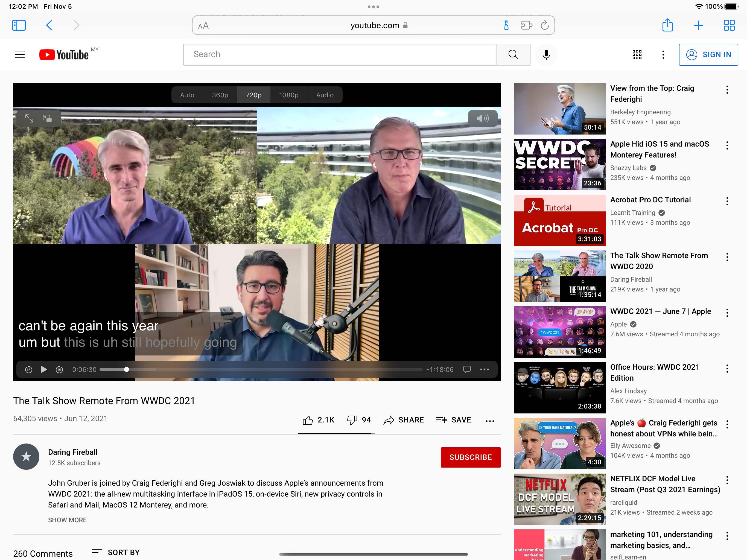Click the Sign In button
Image resolution: width=747 pixels, height=560 pixels.
(708, 54)
